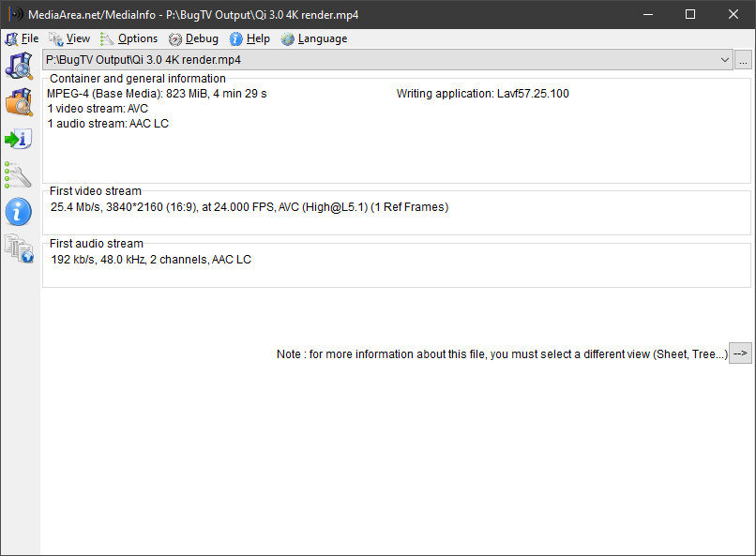
Task: Click the first video stream info line
Action: coord(249,207)
